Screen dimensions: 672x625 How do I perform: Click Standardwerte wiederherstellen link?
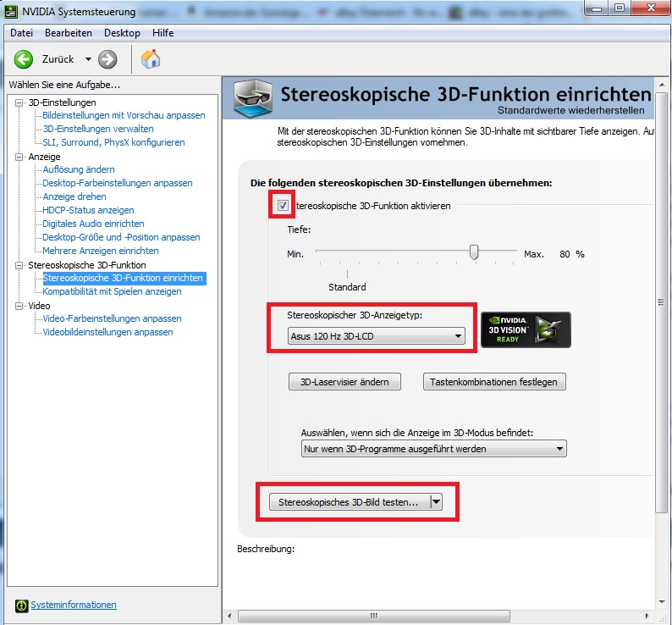pos(570,110)
